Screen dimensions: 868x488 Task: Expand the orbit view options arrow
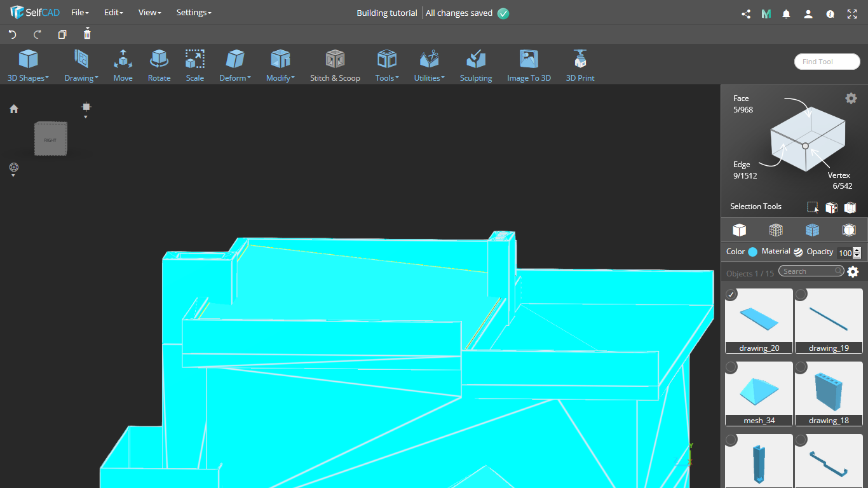[x=13, y=175]
